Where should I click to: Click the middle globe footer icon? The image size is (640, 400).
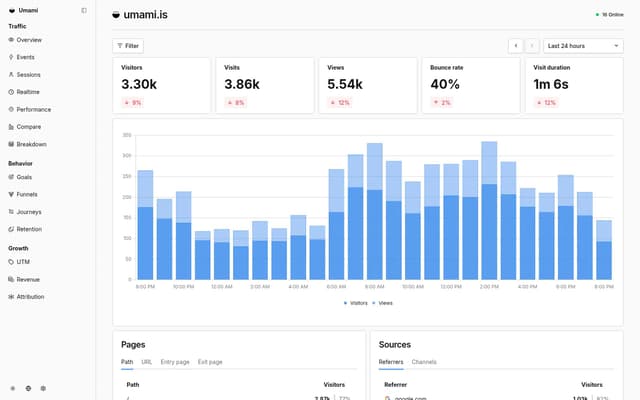click(x=28, y=389)
